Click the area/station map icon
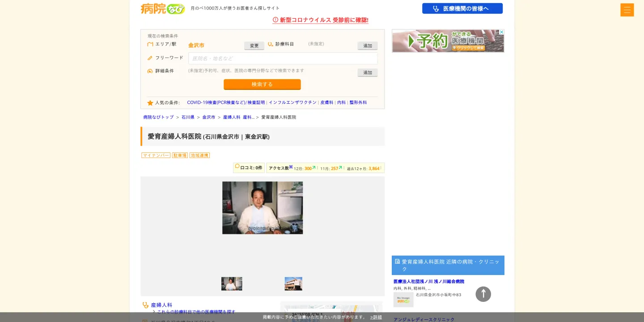Screen dimensions: 644x322 click(150, 44)
